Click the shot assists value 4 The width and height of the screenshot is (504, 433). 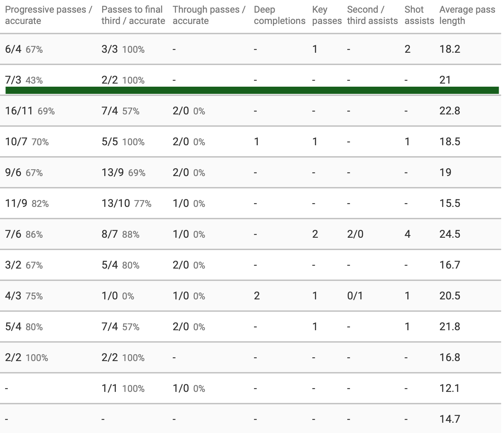pyautogui.click(x=407, y=234)
